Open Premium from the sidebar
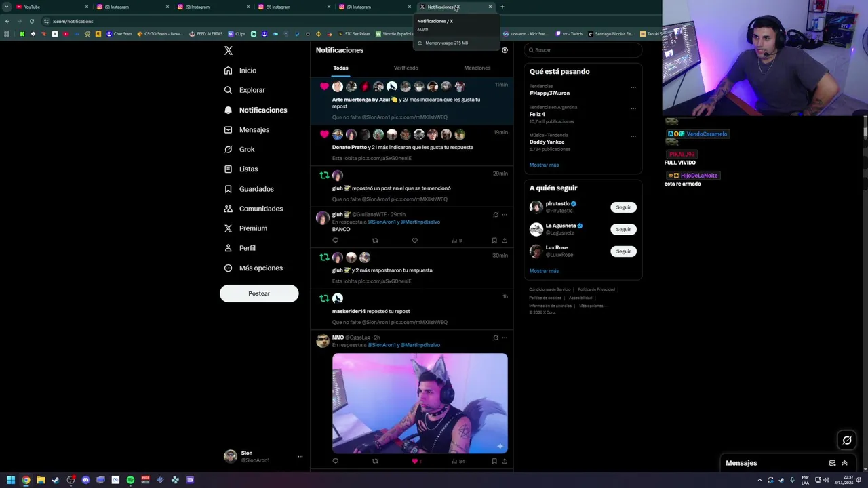The height and width of the screenshot is (488, 868). [x=245, y=228]
